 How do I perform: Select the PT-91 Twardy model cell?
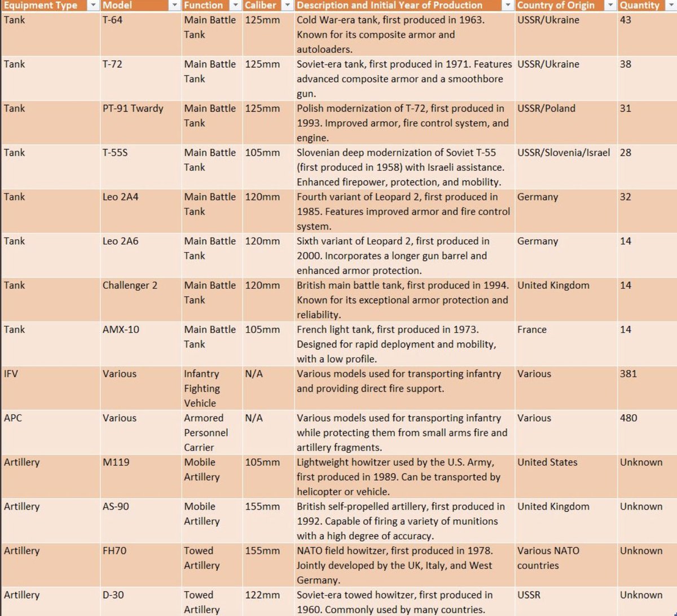(x=141, y=123)
